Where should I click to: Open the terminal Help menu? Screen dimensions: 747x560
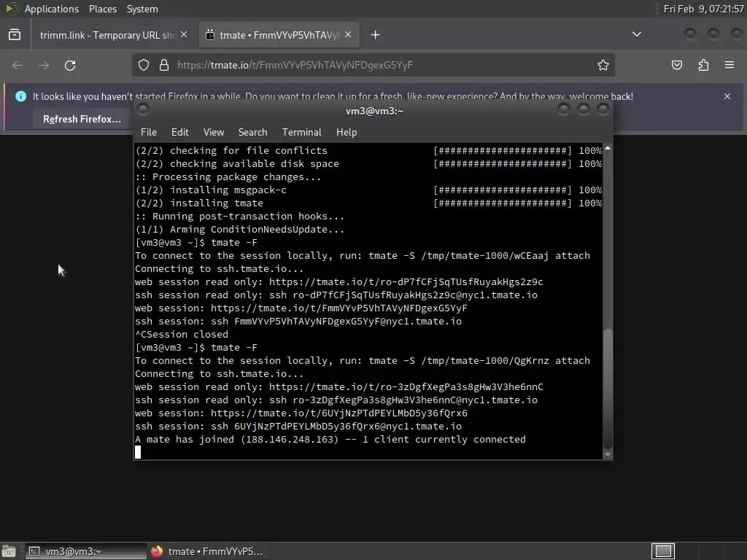coord(347,133)
